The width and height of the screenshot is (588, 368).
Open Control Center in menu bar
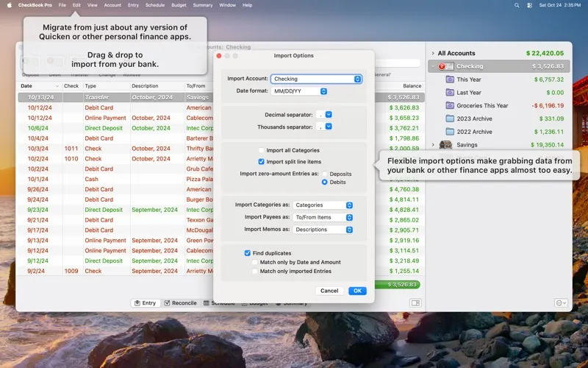click(529, 5)
